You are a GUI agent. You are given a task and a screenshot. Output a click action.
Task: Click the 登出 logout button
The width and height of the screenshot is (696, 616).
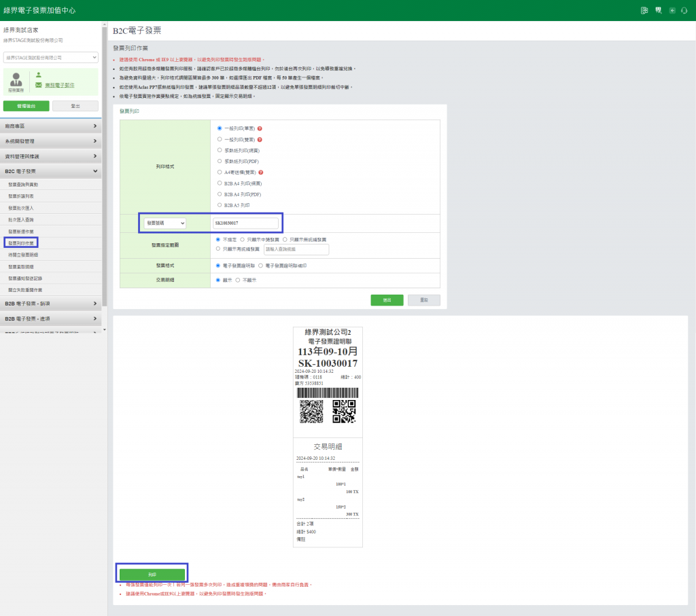pos(75,106)
